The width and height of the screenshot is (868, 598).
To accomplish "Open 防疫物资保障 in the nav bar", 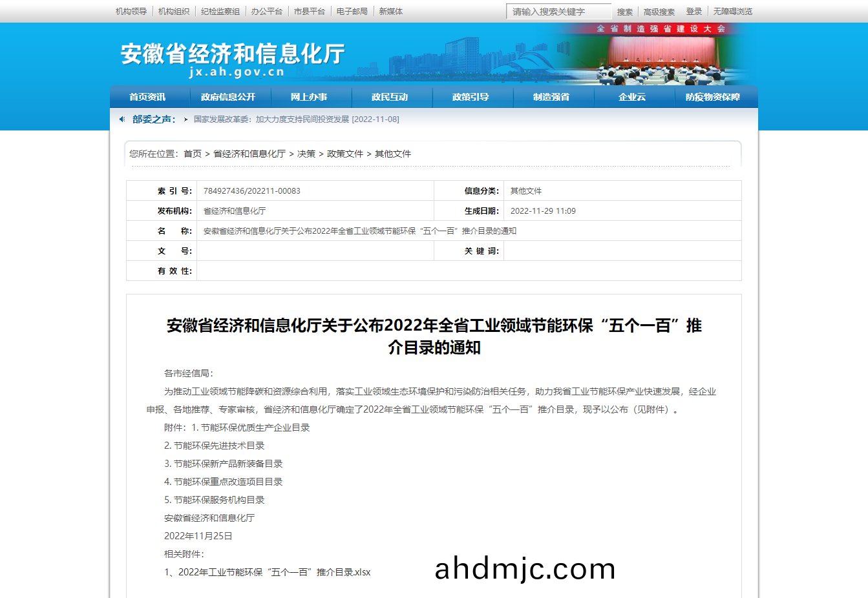I will tap(713, 97).
